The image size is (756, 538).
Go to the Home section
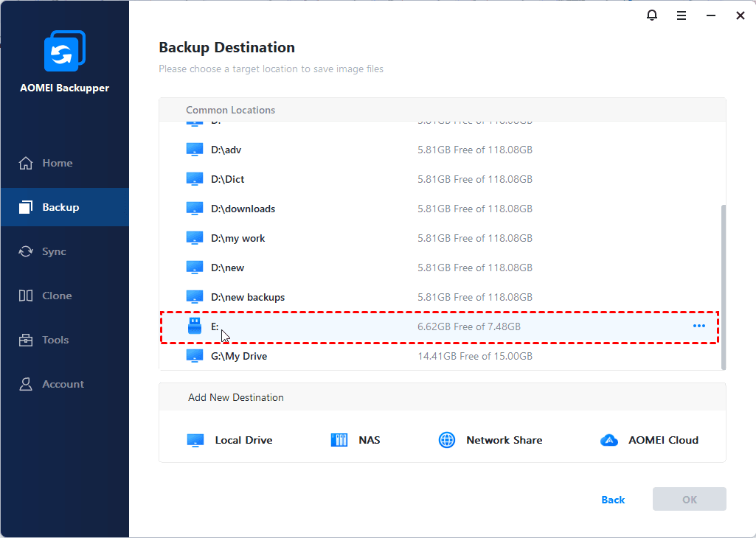(57, 163)
